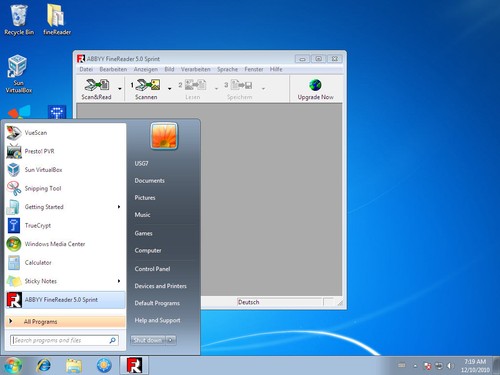This screenshot has height=375, width=500.
Task: Open Calculator from the Start menu
Action: [65, 263]
